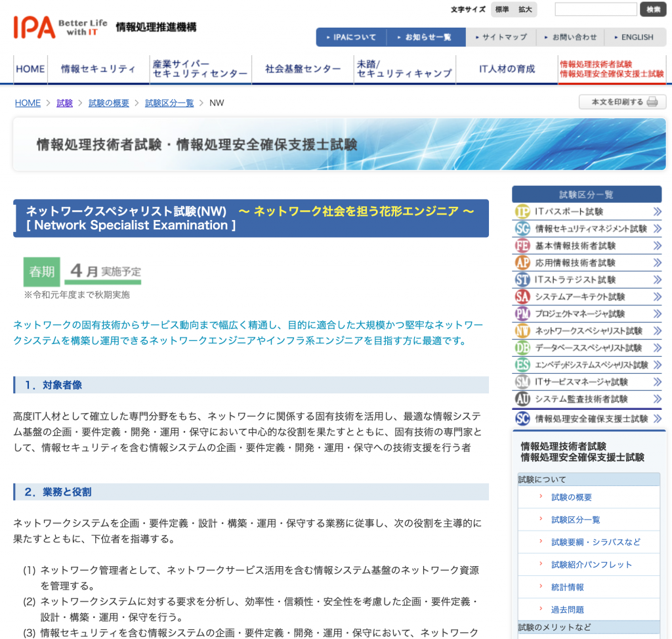The height and width of the screenshot is (639, 672).
Task: Click the SM service manager badge icon
Action: [522, 382]
